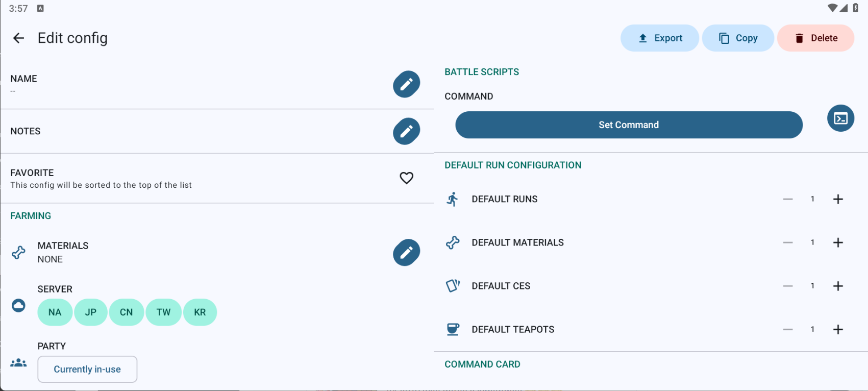The height and width of the screenshot is (391, 868).
Task: Toggle the NA server chip
Action: coord(55,312)
